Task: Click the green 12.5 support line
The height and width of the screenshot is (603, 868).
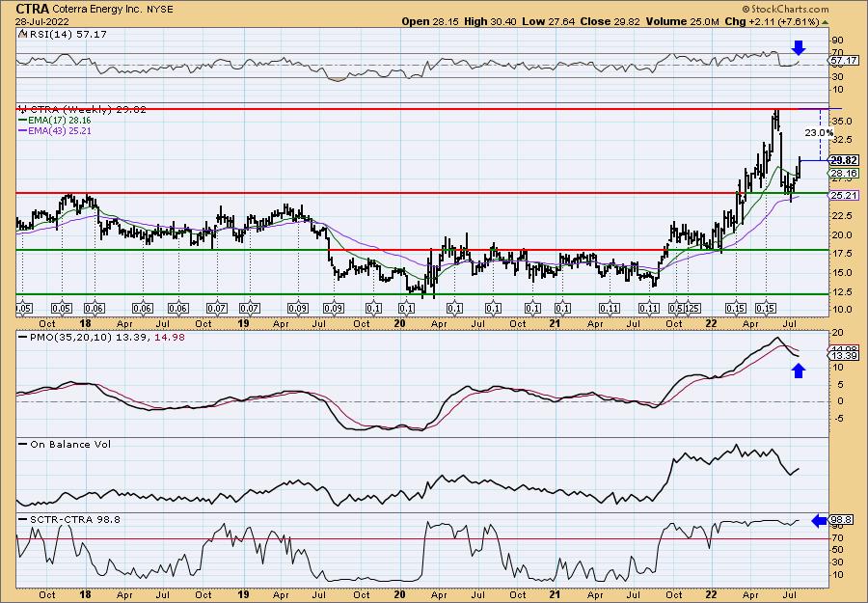Action: (x=421, y=294)
